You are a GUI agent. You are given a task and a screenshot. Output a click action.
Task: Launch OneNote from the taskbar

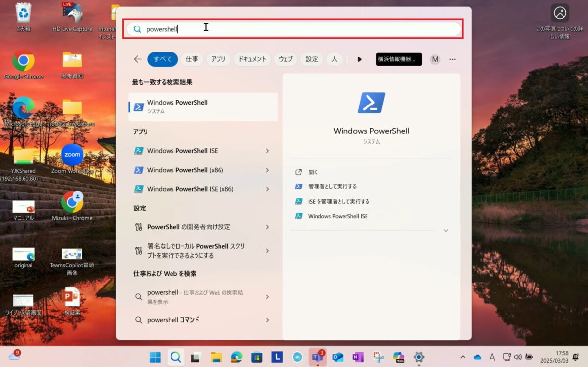(x=357, y=356)
